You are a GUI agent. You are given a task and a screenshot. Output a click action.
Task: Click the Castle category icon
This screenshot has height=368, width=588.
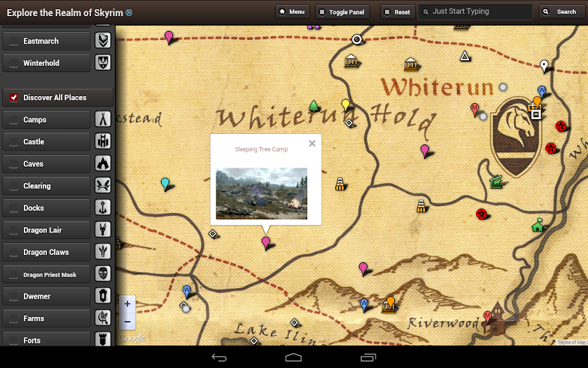point(103,141)
